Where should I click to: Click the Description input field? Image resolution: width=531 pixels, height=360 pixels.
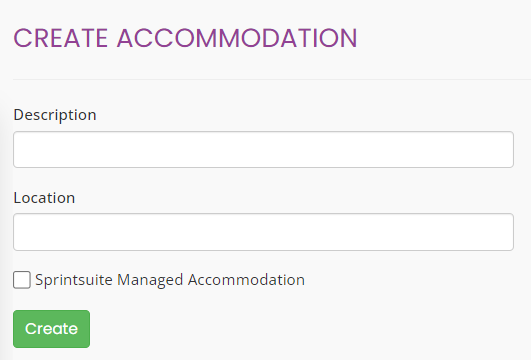(x=263, y=149)
